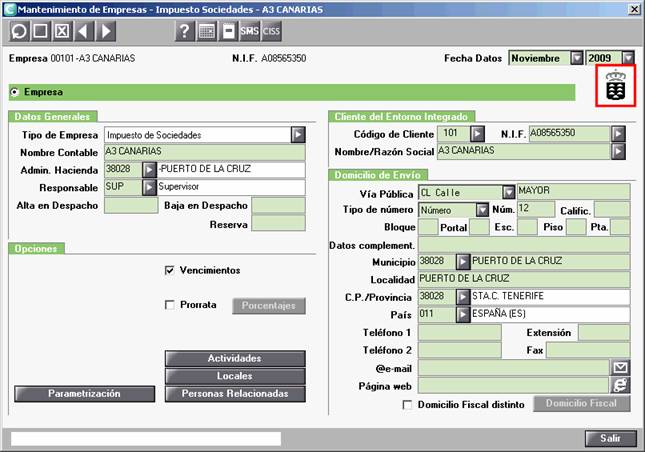Click the Baja en Despacho field
645x452 pixels.
278,205
